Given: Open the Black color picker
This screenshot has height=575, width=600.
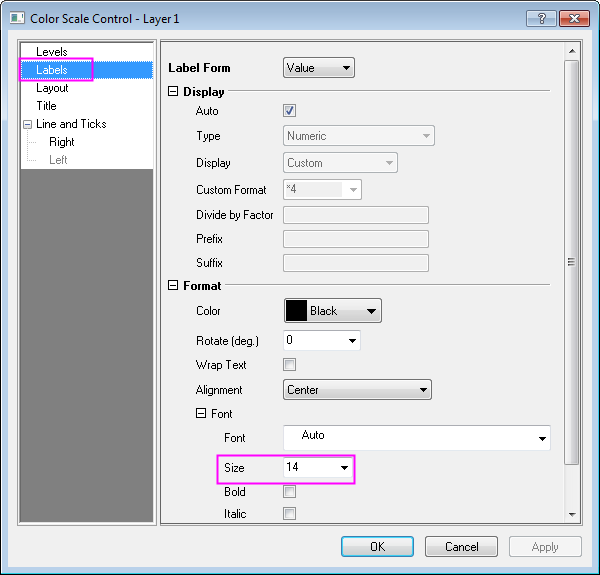Looking at the screenshot, I should [333, 311].
